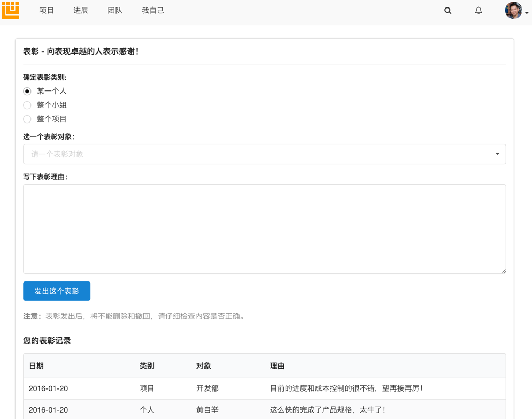This screenshot has width=532, height=419.
Task: Select the 整个小组 radio option
Action: tap(27, 105)
